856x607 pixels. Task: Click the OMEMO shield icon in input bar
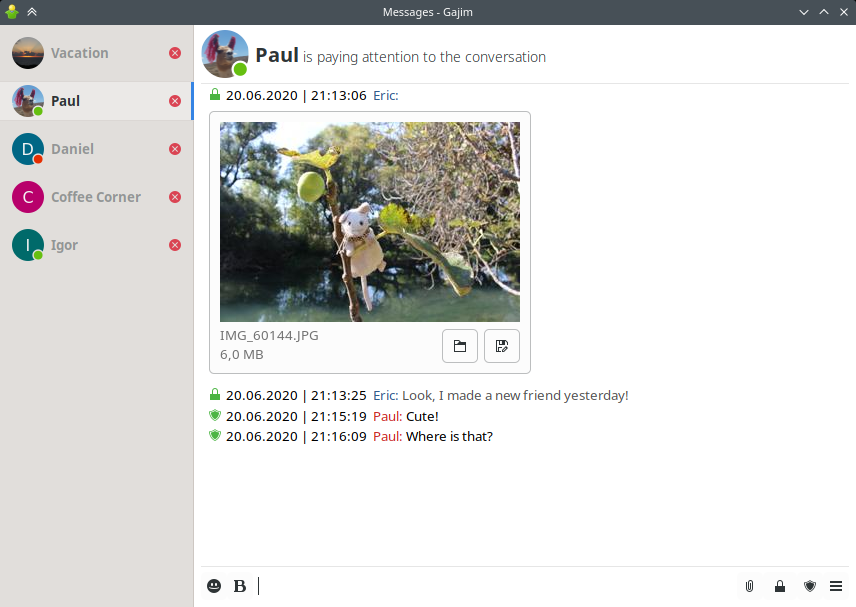[810, 586]
